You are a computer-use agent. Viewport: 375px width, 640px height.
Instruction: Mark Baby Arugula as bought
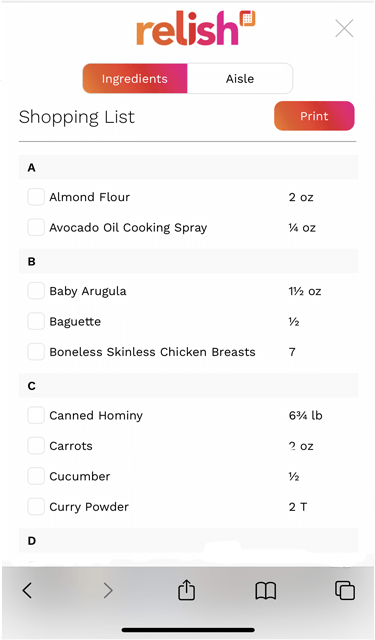36,291
